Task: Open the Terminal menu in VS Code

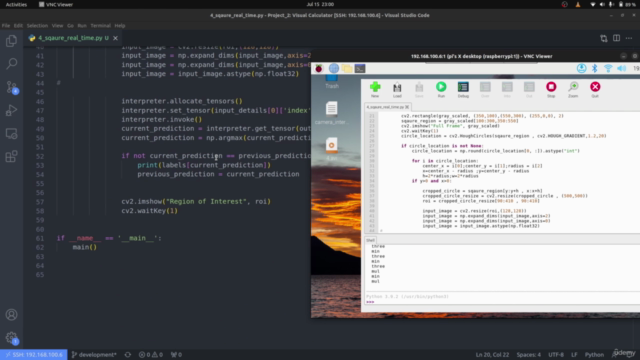Action: click(x=100, y=25)
